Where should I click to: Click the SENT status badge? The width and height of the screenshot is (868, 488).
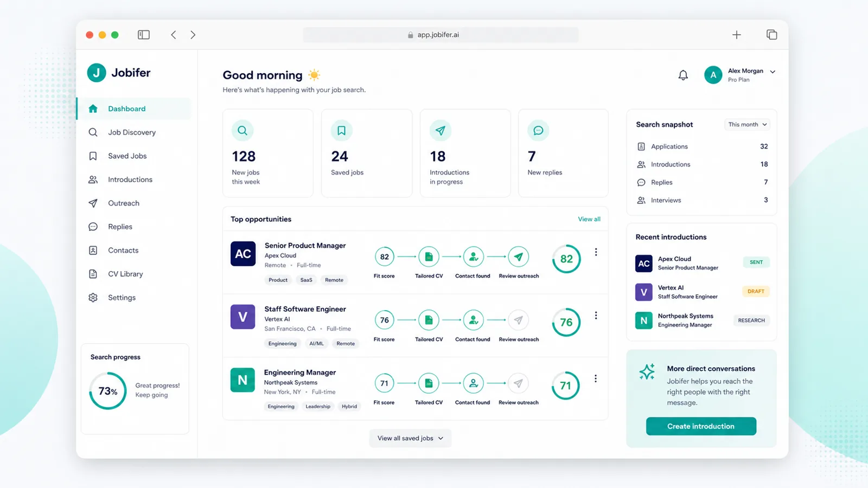[x=756, y=262]
